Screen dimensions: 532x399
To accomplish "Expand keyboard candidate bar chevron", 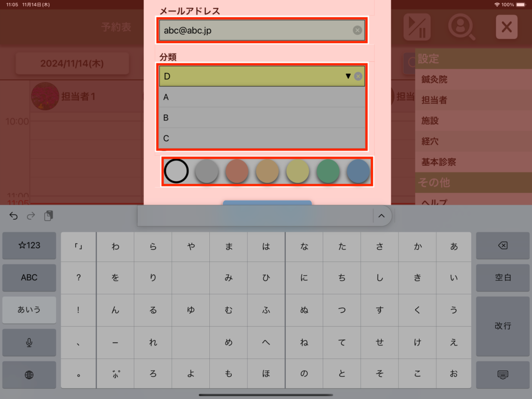I will coord(381,216).
